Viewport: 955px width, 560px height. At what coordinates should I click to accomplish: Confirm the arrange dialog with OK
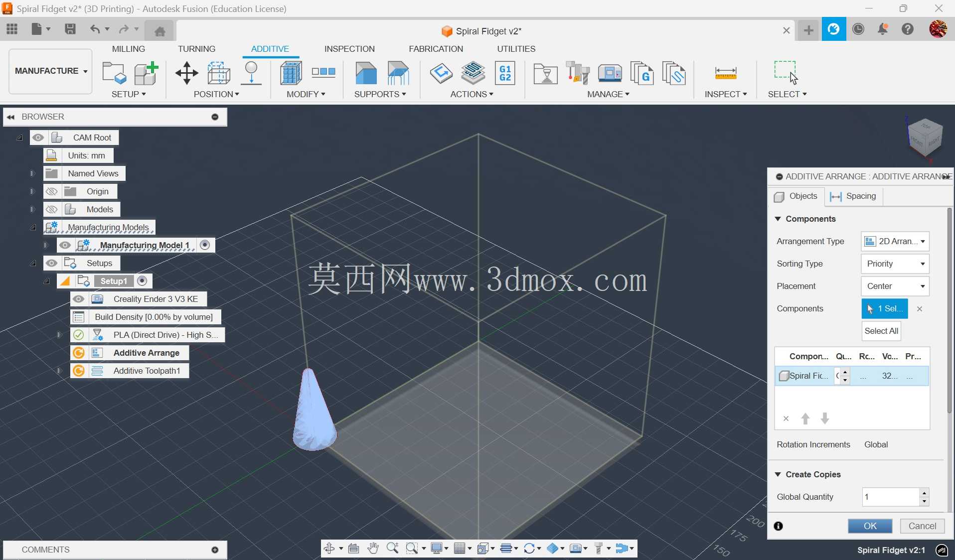coord(870,526)
